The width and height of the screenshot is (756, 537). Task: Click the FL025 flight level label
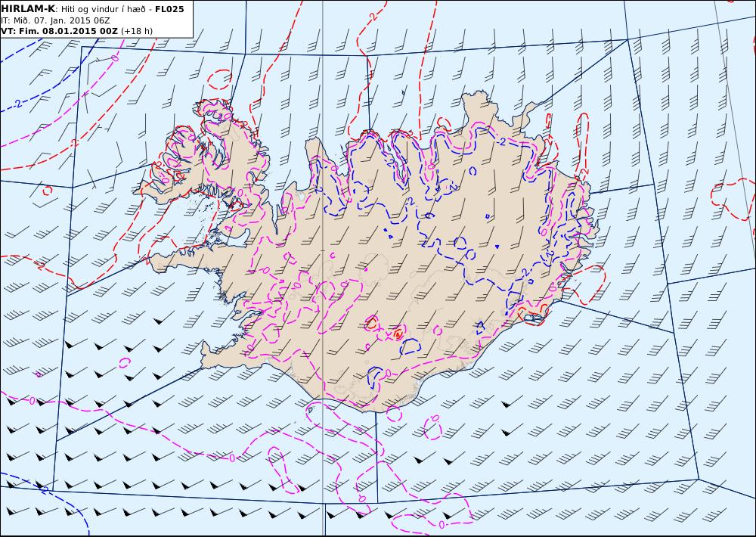[x=169, y=9]
